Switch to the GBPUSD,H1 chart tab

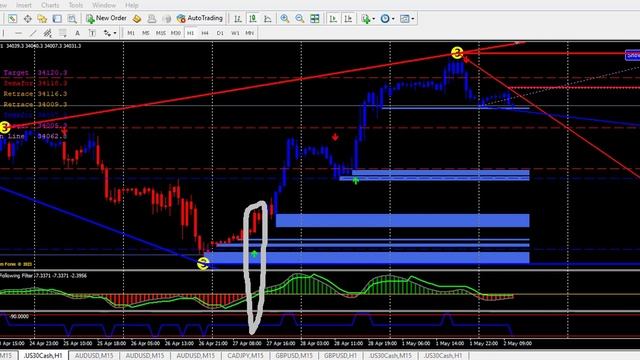[340, 356]
